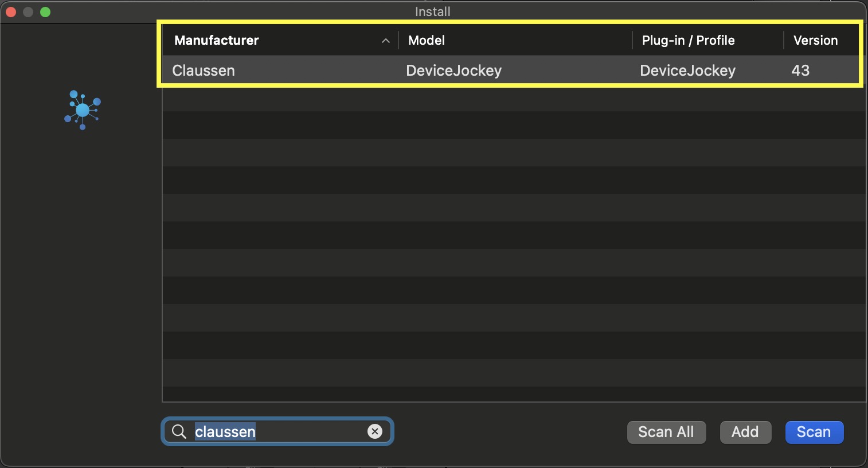Zoom the Install window with the green button
The width and height of the screenshot is (868, 468).
(45, 11)
